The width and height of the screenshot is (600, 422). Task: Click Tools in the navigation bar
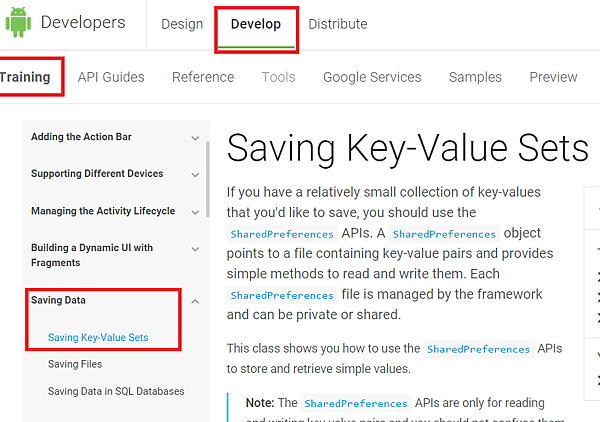278,77
